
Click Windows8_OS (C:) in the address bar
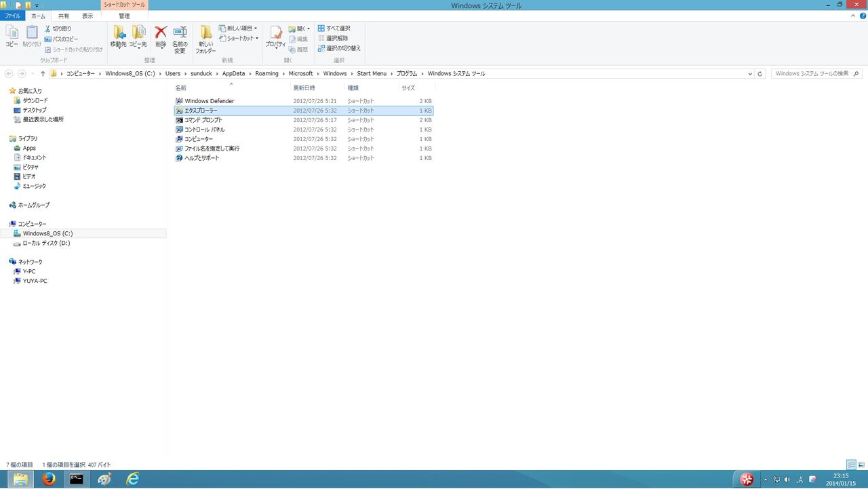coord(130,73)
